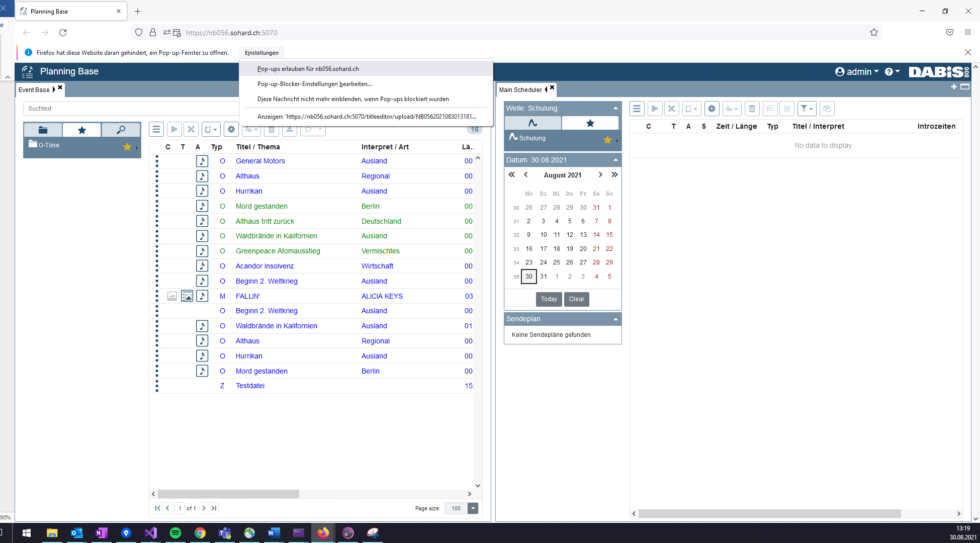Toggle the Schulung favorite star
Viewport: 980px width, 543px height.
point(607,140)
